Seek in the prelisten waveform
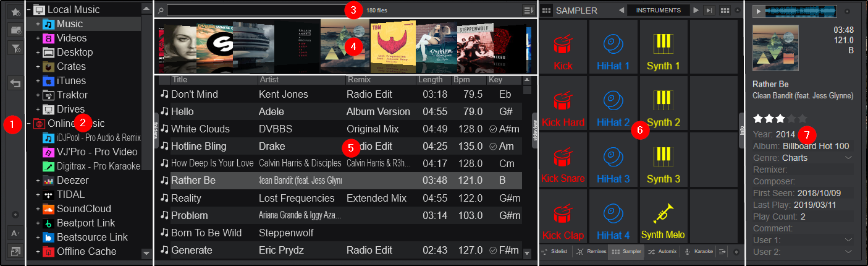This screenshot has width=868, height=266. [x=801, y=11]
